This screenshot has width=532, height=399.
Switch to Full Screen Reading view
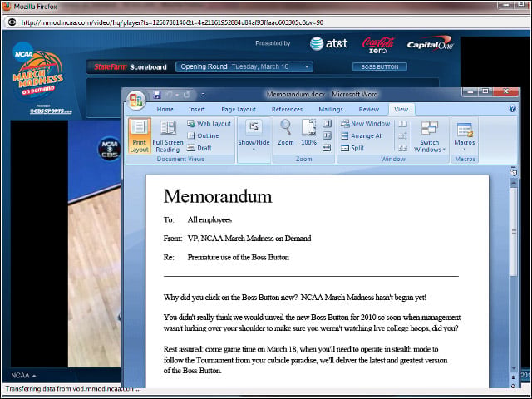click(x=168, y=136)
